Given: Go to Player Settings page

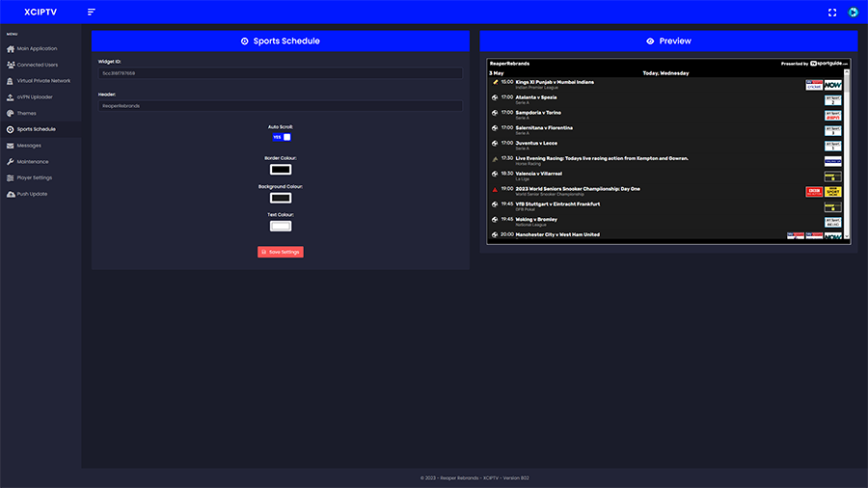Looking at the screenshot, I should 34,177.
